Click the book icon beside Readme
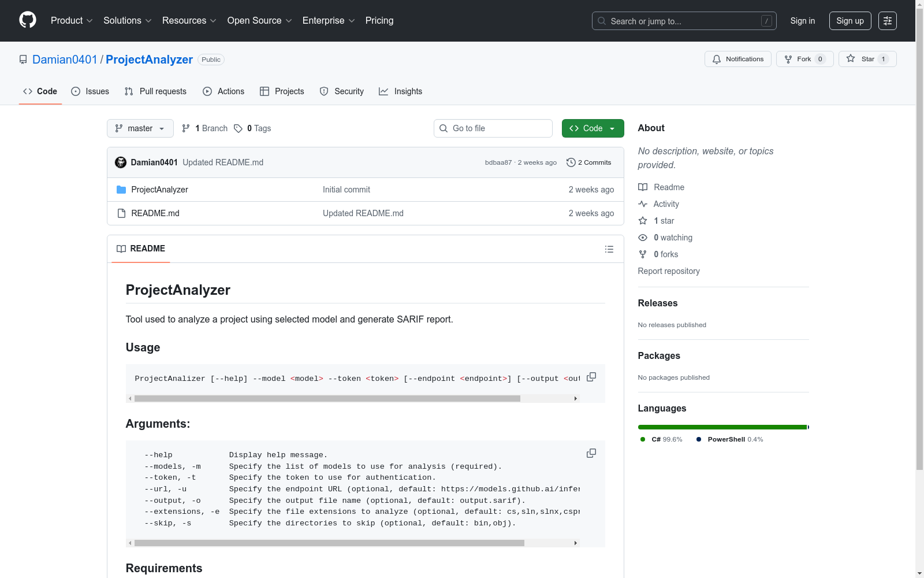924x578 pixels. click(643, 187)
